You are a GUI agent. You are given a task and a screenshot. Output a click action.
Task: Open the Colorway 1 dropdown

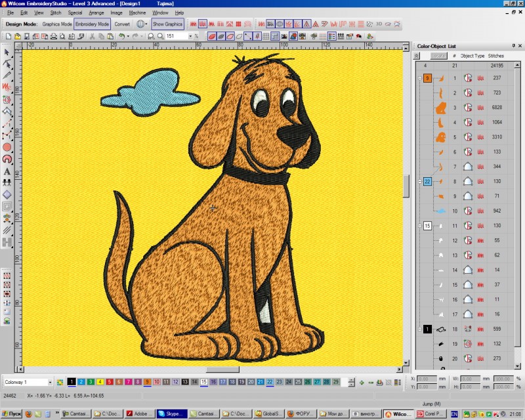pos(50,382)
